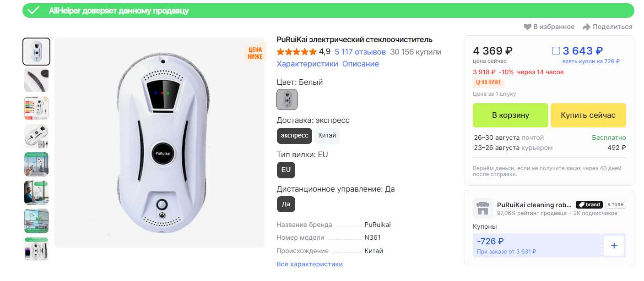Click the brand tag badge
The image size is (644, 281).
[x=589, y=205]
